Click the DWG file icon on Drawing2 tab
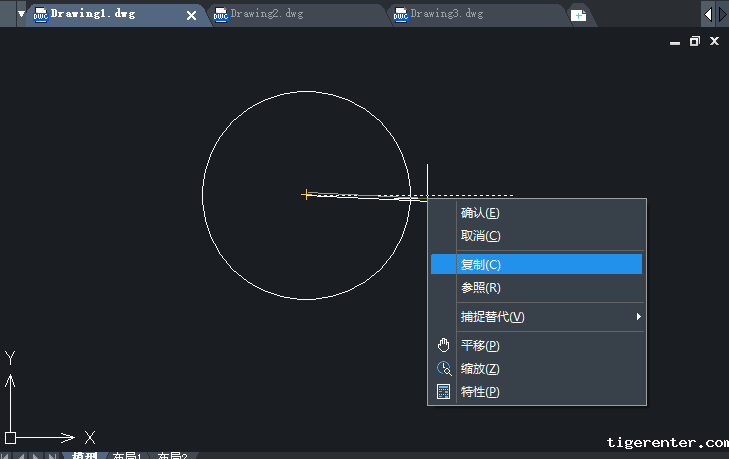729x459 pixels. [220, 15]
